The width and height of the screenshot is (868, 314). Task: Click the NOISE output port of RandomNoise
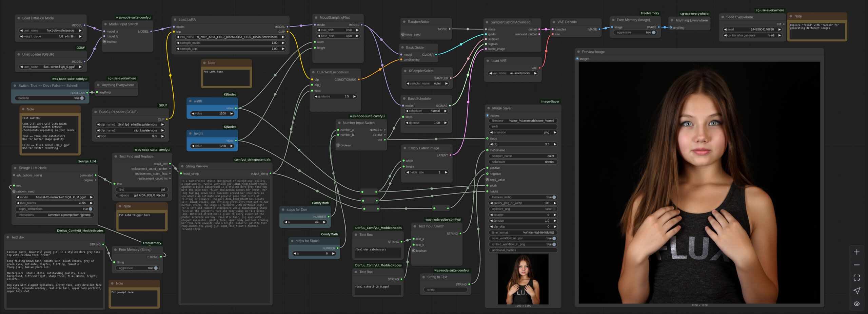tap(450, 29)
